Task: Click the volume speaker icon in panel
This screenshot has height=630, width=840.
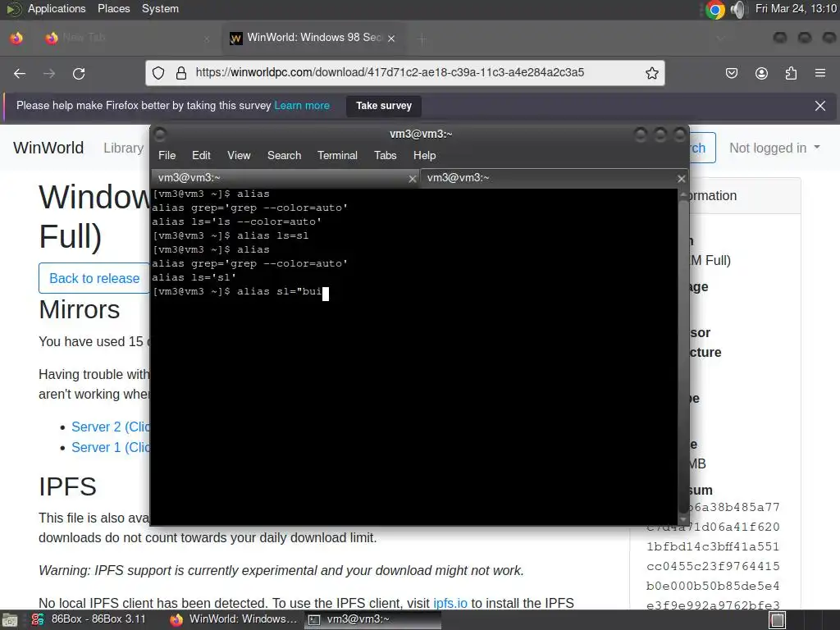Action: pyautogui.click(x=738, y=9)
